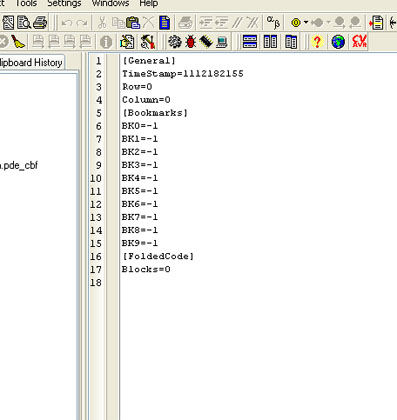Click the Uncomment block crossed-slashes icon
This screenshot has width=397, height=420.
[252, 23]
